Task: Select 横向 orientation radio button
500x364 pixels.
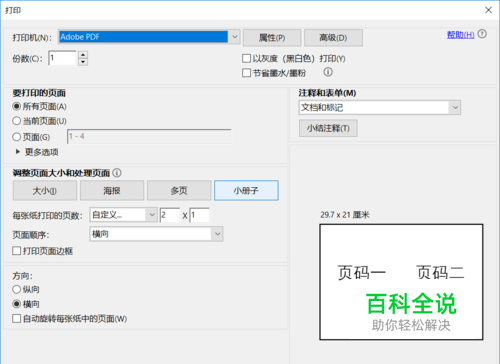Action: (16, 304)
